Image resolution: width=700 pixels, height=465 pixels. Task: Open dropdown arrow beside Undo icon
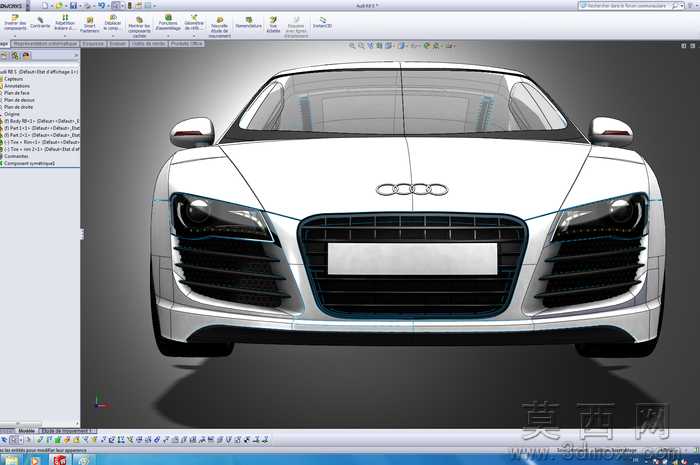point(108,6)
